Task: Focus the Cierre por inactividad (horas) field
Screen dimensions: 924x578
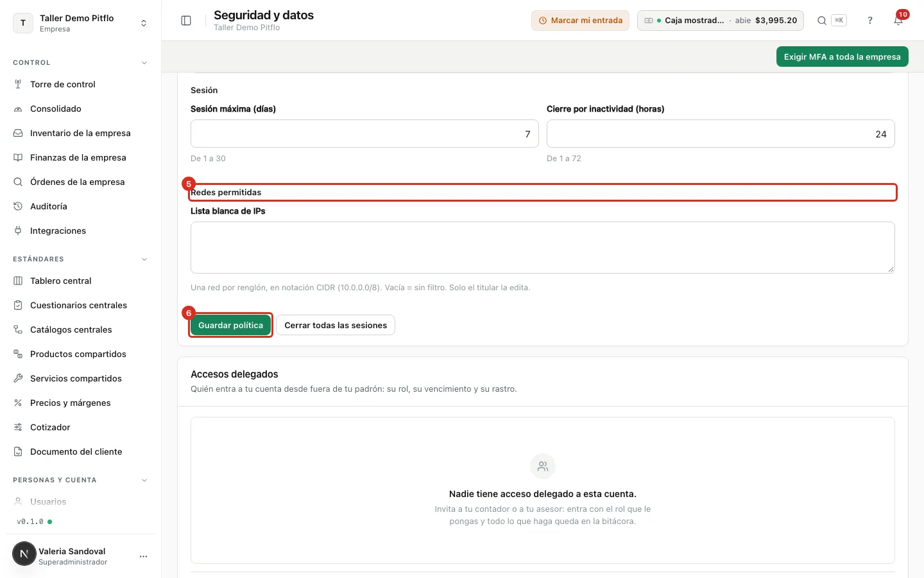Action: (x=721, y=134)
